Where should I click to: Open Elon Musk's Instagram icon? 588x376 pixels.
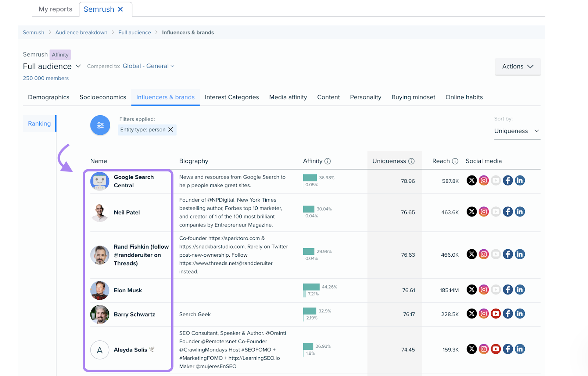[484, 289]
